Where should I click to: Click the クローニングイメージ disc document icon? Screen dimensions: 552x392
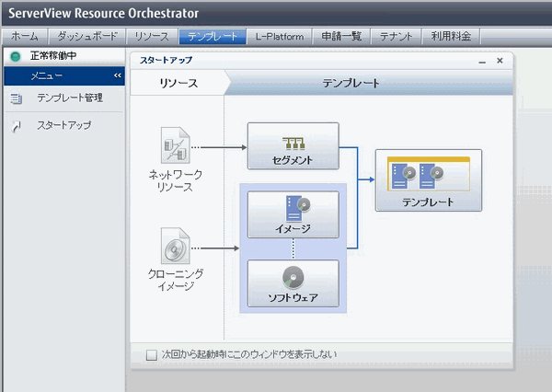[176, 246]
